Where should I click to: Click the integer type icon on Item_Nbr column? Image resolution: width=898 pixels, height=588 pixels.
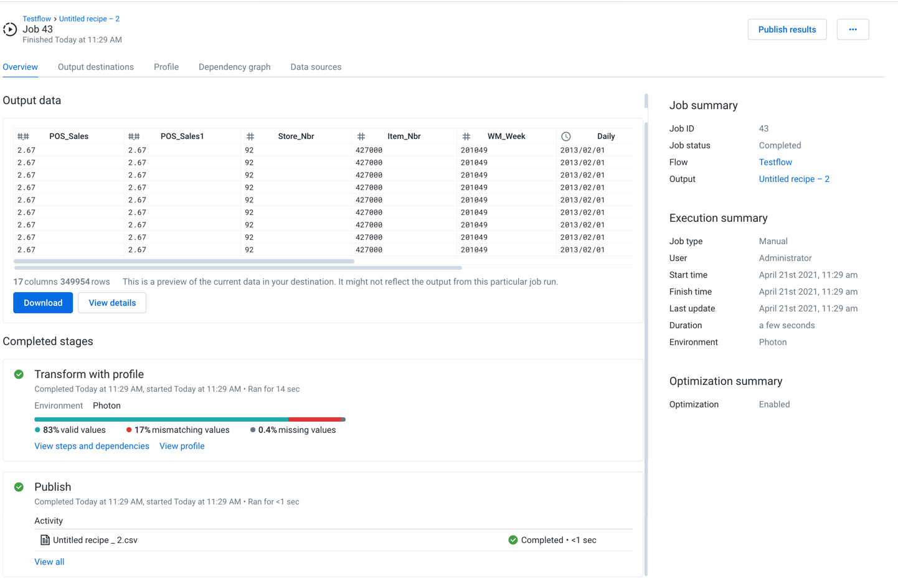coord(361,136)
